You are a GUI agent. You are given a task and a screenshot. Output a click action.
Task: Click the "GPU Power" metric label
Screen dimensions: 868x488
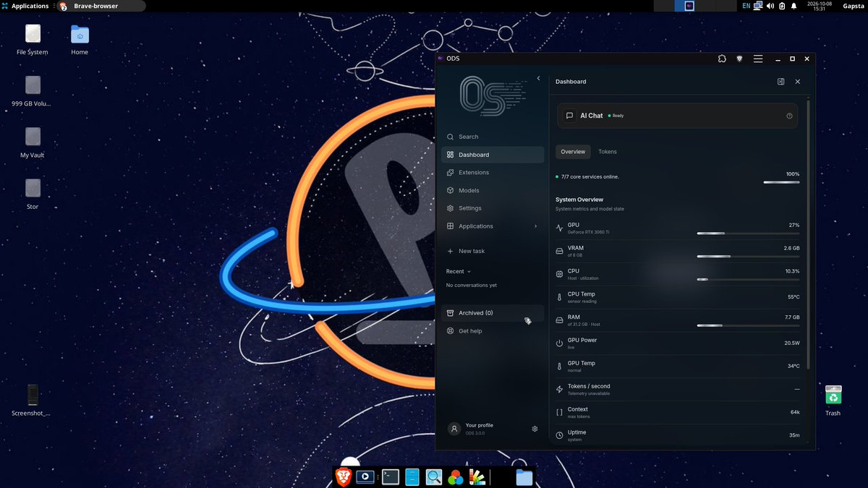pyautogui.click(x=582, y=341)
